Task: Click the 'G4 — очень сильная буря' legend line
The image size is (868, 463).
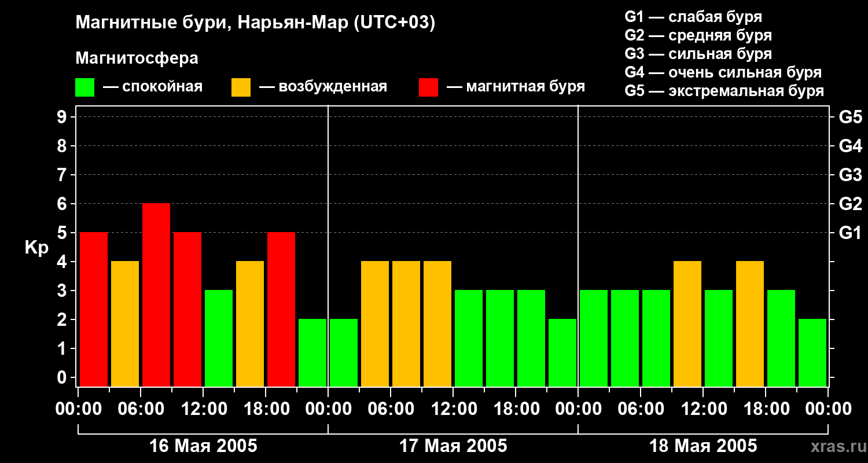Action: tap(723, 72)
